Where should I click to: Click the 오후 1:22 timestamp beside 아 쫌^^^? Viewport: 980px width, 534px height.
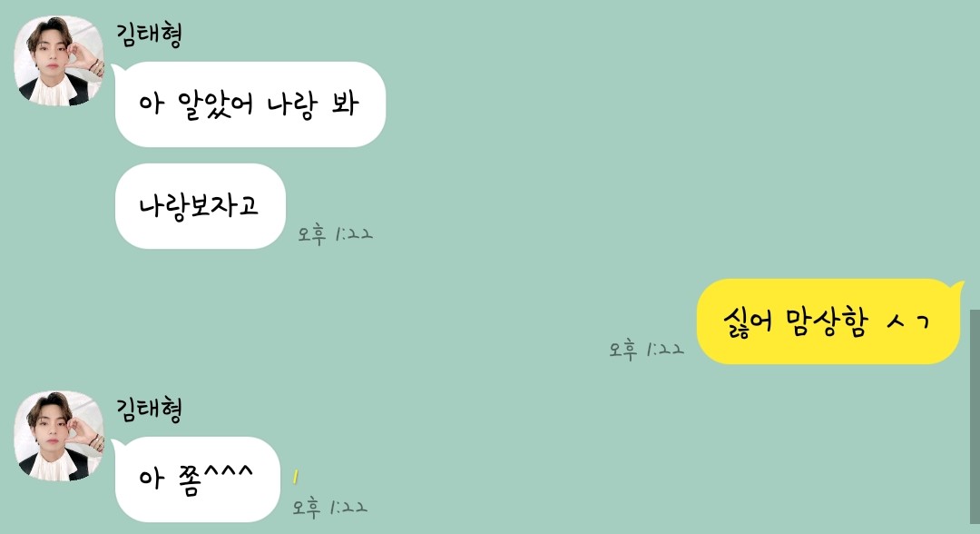point(330,507)
